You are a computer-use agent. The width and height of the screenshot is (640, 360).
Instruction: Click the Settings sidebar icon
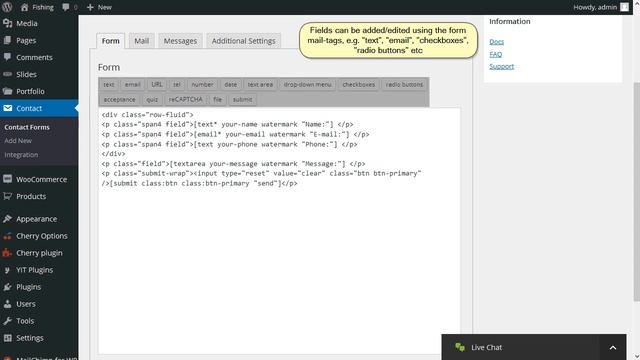click(x=7, y=338)
